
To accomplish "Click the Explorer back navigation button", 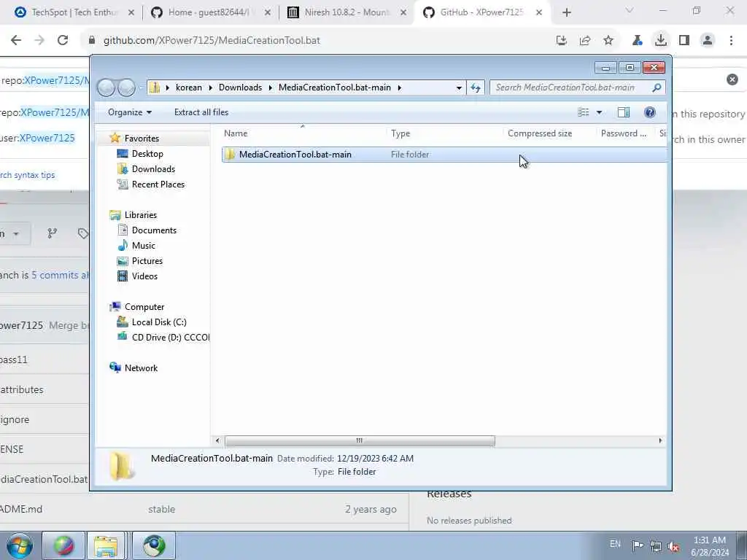I will click(x=106, y=87).
